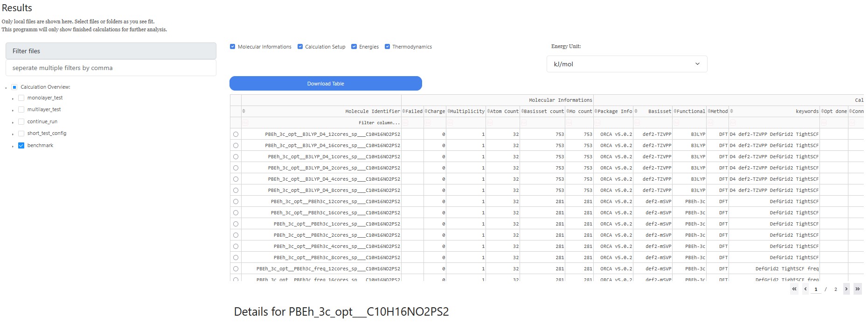Sort table by Mo count column
Viewport: 868px width, 325px height.
[x=568, y=111]
